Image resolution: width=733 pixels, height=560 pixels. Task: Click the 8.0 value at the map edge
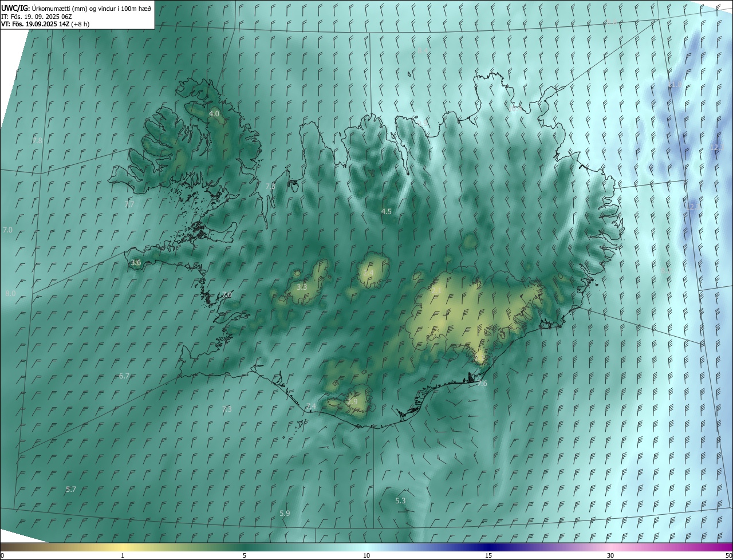[10, 294]
